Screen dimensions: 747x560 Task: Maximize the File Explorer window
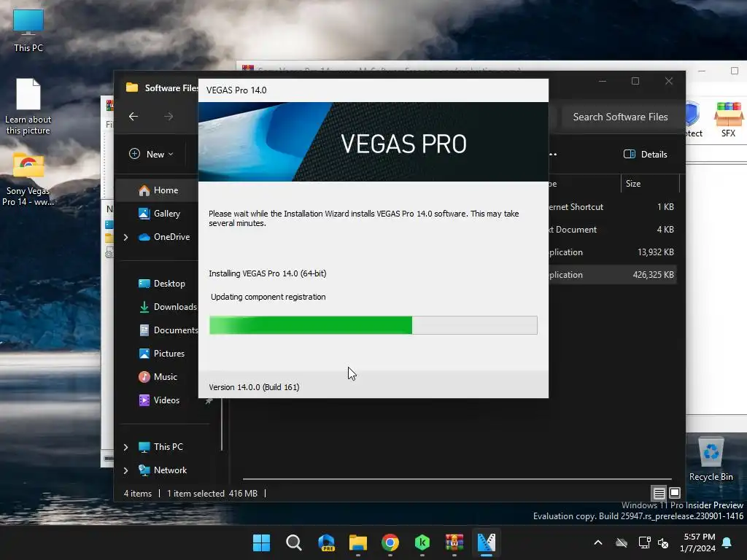(x=635, y=81)
